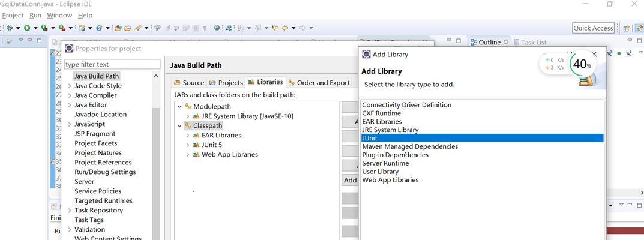This screenshot has width=644, height=240.
Task: Click the yellow Back navigation arrow
Action: pos(285,28)
